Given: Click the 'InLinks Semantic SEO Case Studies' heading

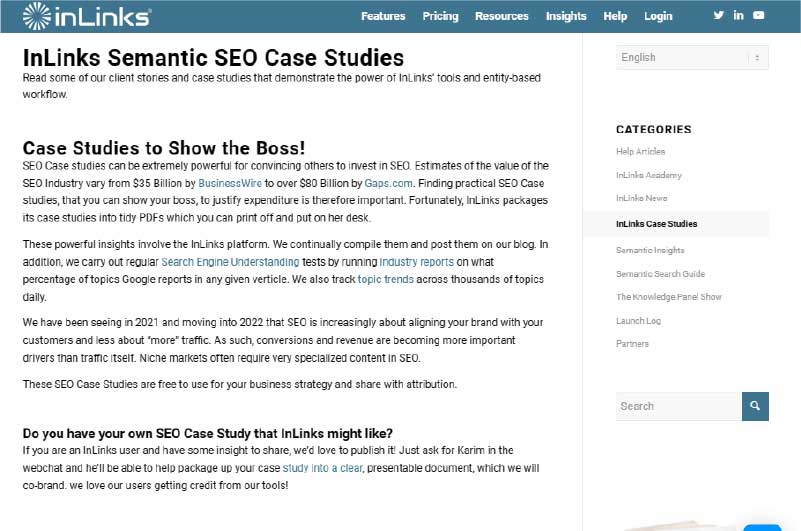Looking at the screenshot, I should click(x=213, y=57).
